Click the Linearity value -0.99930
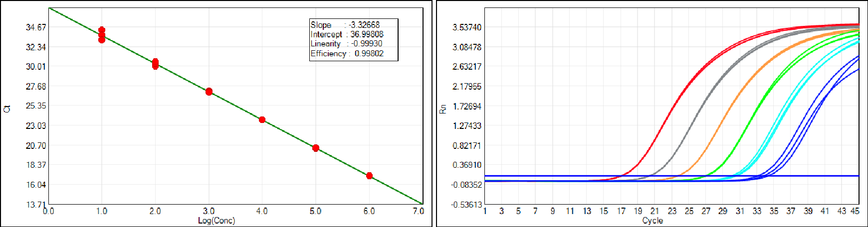Viewport: 868px width, 227px height. click(367, 44)
